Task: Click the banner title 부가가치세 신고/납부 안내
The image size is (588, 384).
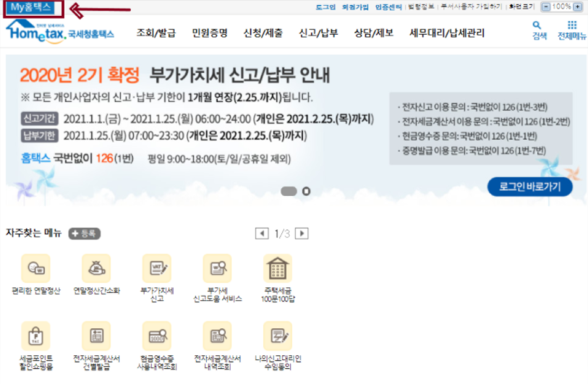Action: click(240, 75)
